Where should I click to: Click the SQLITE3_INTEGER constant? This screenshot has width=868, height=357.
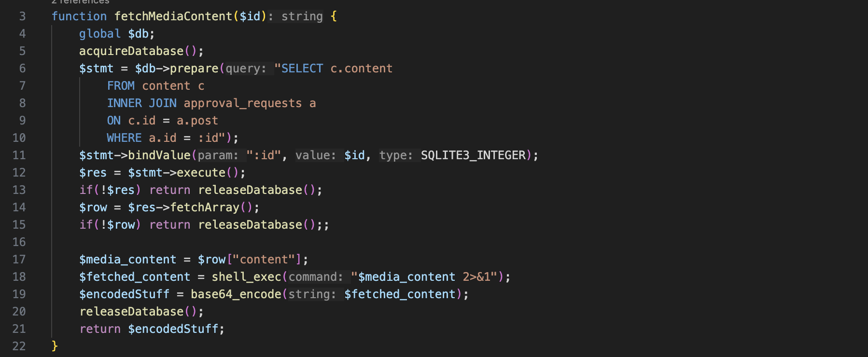pos(473,155)
